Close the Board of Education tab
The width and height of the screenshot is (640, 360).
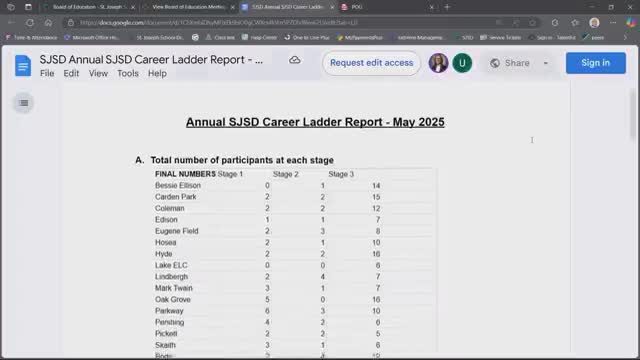point(133,7)
